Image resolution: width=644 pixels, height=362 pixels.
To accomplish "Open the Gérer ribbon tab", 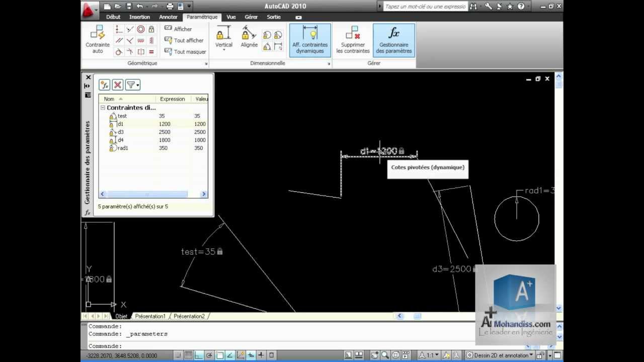I will point(251,17).
